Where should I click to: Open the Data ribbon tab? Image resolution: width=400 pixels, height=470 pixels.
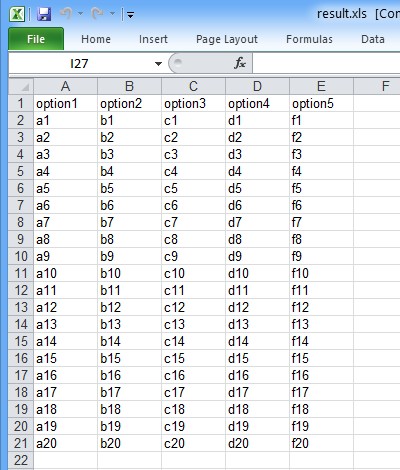point(373,39)
